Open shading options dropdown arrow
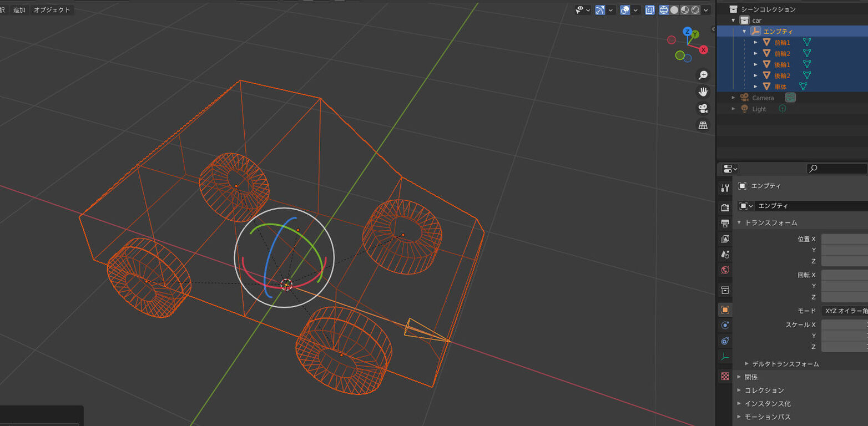This screenshot has height=426, width=868. point(706,10)
